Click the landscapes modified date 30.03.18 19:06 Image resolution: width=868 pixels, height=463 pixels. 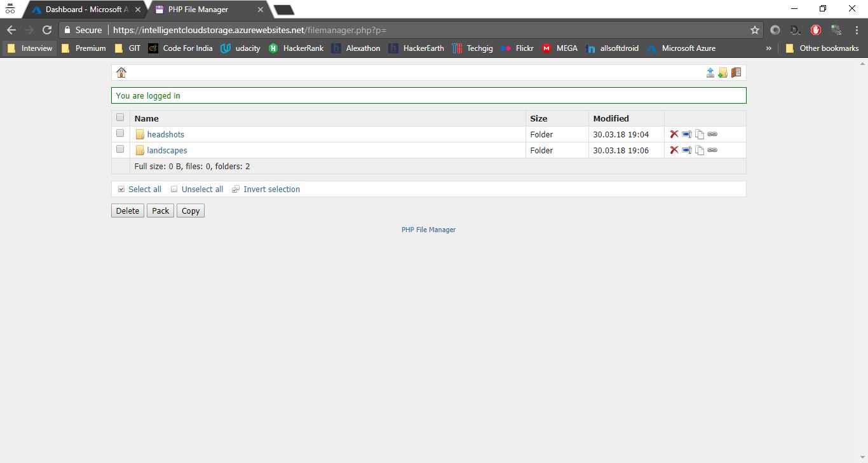tap(621, 150)
